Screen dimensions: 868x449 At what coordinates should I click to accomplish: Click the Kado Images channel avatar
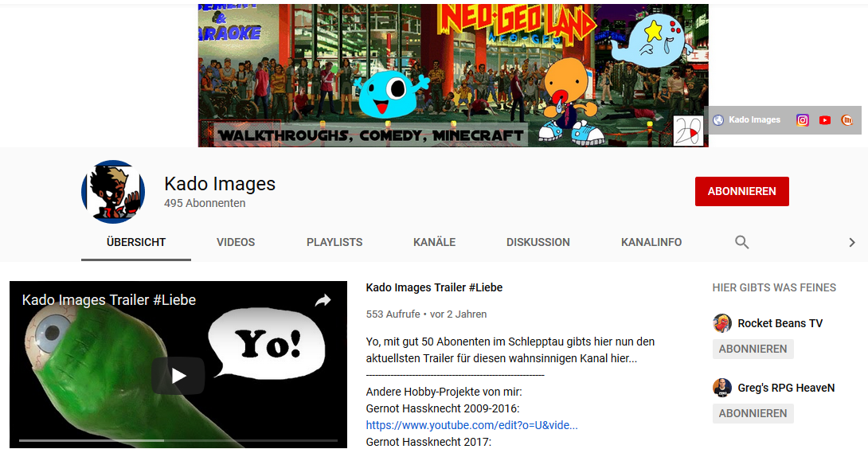click(x=113, y=192)
